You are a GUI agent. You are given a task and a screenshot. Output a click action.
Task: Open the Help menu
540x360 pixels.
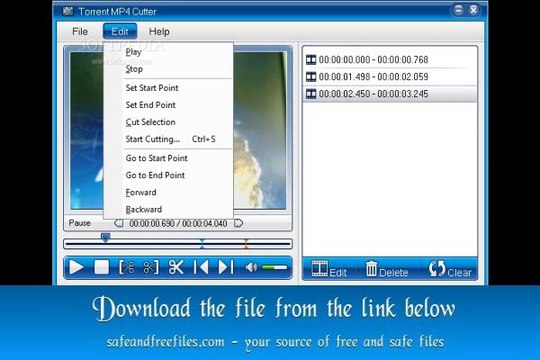click(159, 32)
